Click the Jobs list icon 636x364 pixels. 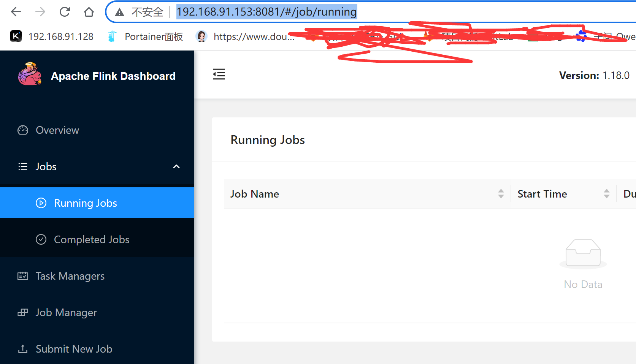23,166
